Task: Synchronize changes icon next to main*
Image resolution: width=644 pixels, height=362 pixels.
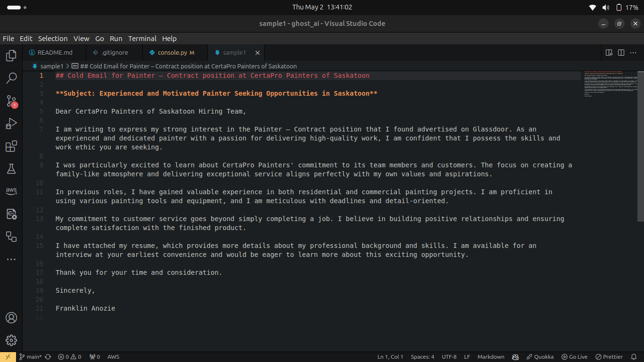Action: 48,357
